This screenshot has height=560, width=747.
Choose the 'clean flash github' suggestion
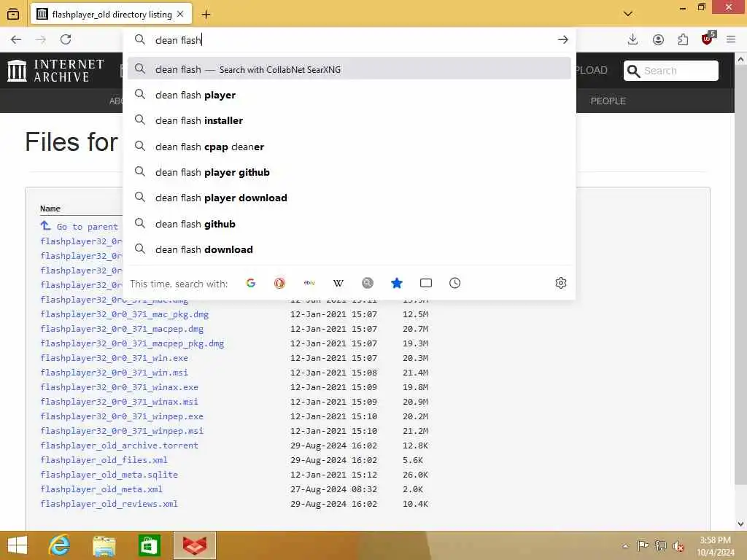pyautogui.click(x=349, y=224)
